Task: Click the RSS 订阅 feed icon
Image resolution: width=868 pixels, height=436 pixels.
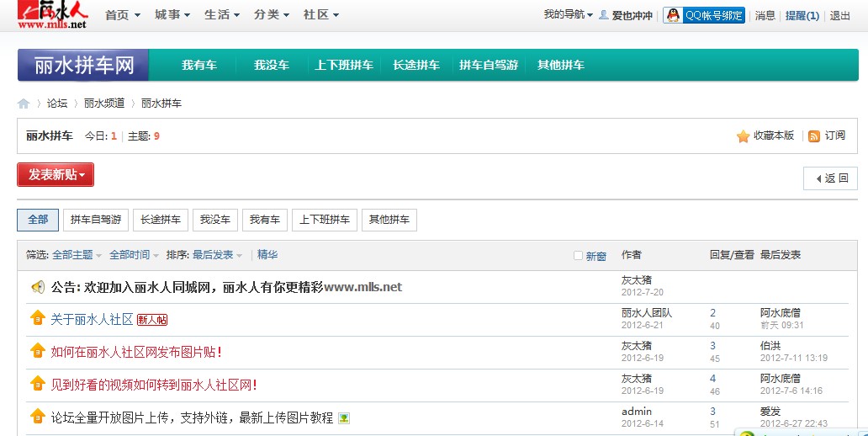Action: [x=814, y=136]
